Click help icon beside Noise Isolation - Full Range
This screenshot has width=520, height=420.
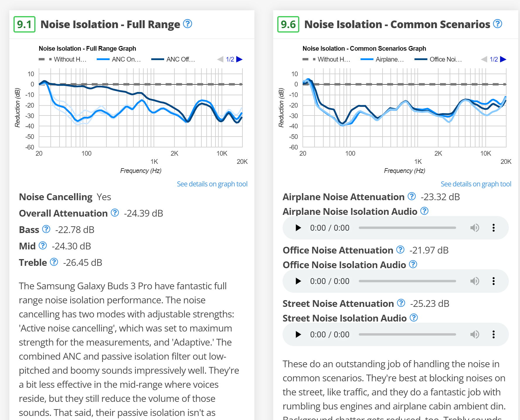(187, 24)
